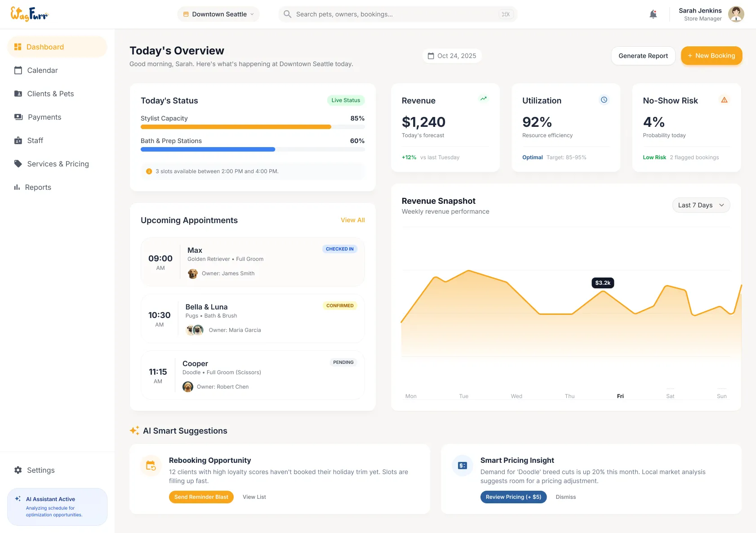This screenshot has width=756, height=533.
Task: Open the Reports chart icon
Action: pos(18,187)
